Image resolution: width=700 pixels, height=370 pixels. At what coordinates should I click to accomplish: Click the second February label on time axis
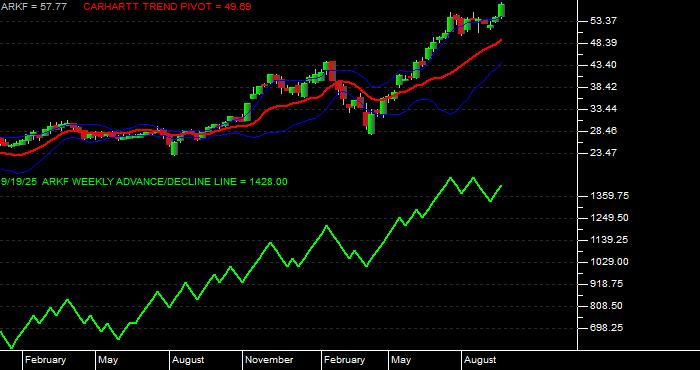coord(344,360)
